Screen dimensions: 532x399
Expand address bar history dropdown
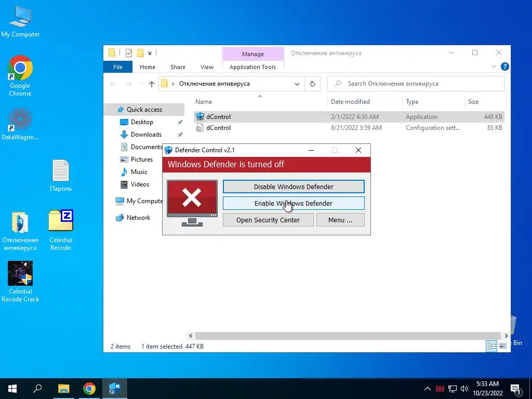[x=297, y=84]
